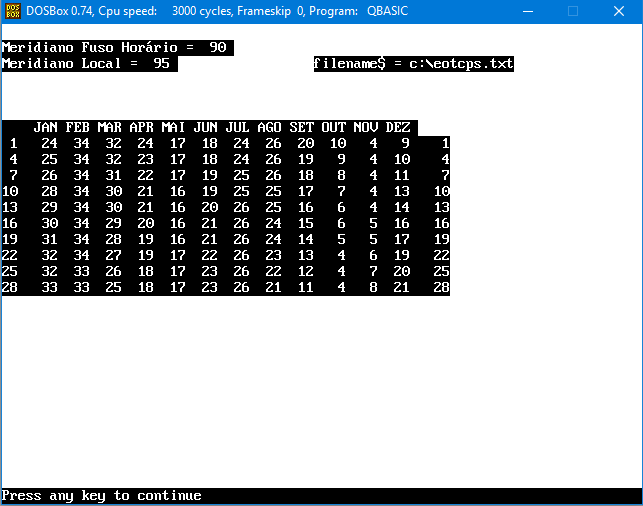The height and width of the screenshot is (506, 643).
Task: Click the 'filename$ = c:\eotcps.txt' text
Action: tap(413, 64)
